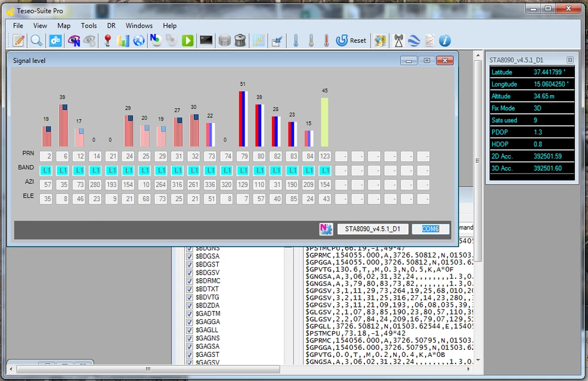This screenshot has width=588, height=381.
Task: Uncheck the $BDRMC message checkbox
Action: [x=190, y=281]
